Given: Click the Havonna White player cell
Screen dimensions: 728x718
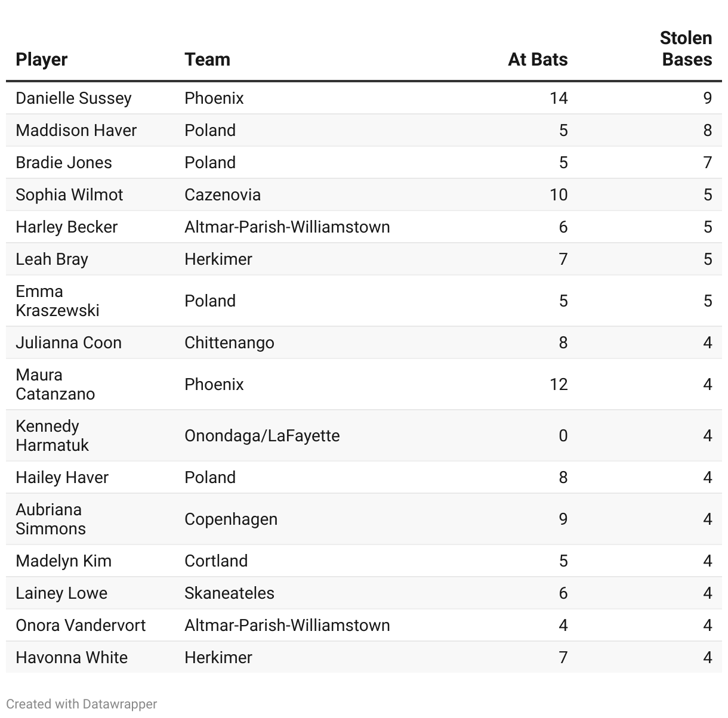Looking at the screenshot, I should [72, 657].
